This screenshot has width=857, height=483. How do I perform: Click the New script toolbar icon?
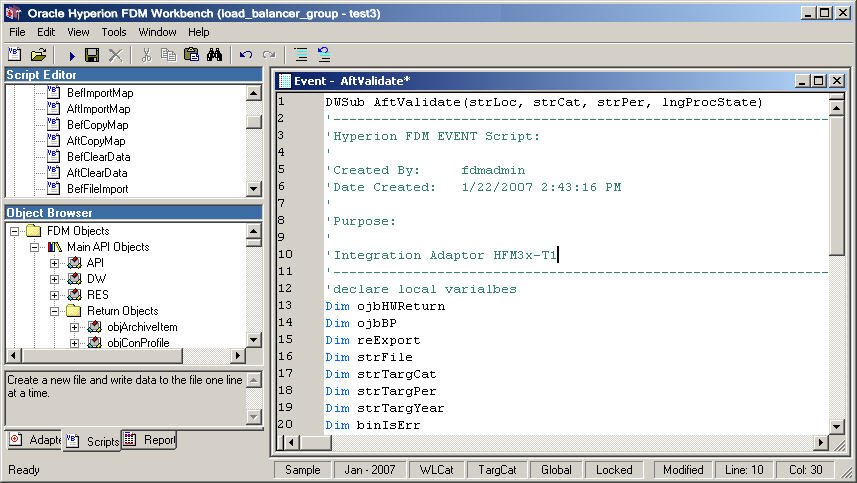click(x=15, y=54)
